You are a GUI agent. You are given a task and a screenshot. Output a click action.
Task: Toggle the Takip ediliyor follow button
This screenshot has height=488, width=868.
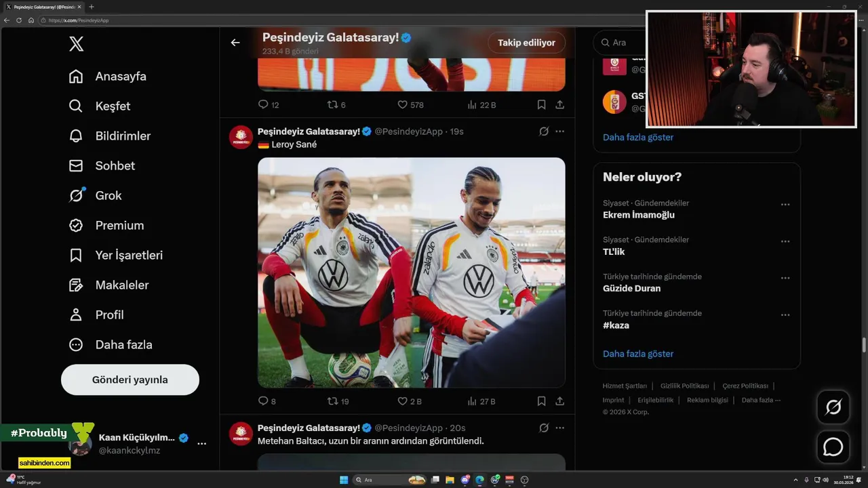click(526, 43)
